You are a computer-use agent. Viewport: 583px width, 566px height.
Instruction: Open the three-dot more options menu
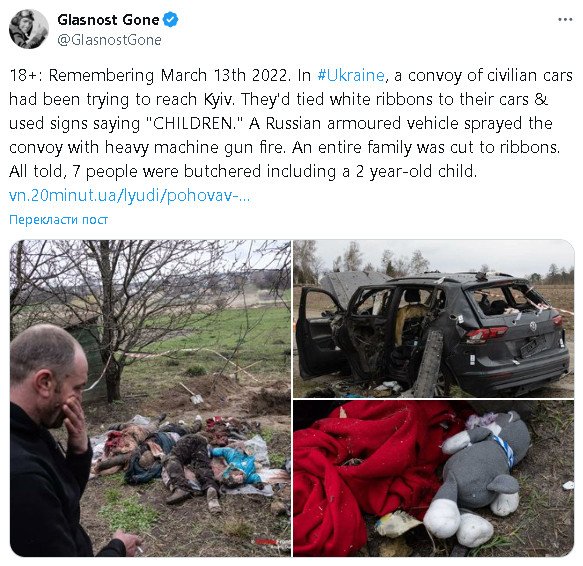click(565, 19)
